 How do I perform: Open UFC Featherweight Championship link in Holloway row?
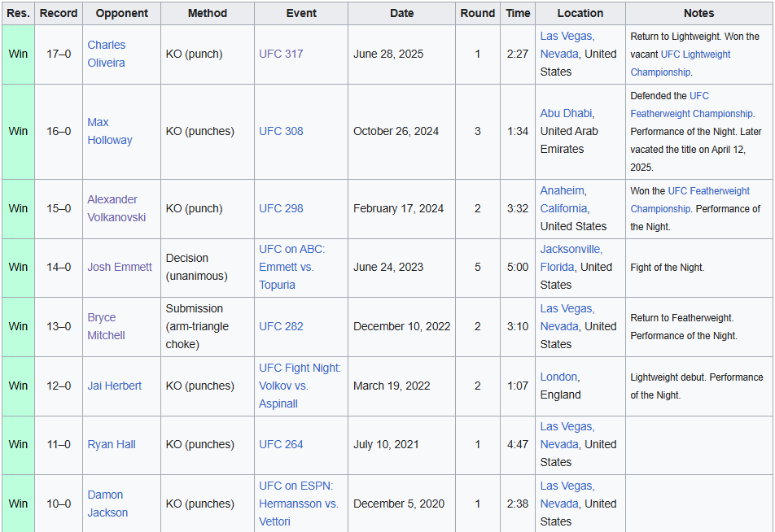click(691, 105)
